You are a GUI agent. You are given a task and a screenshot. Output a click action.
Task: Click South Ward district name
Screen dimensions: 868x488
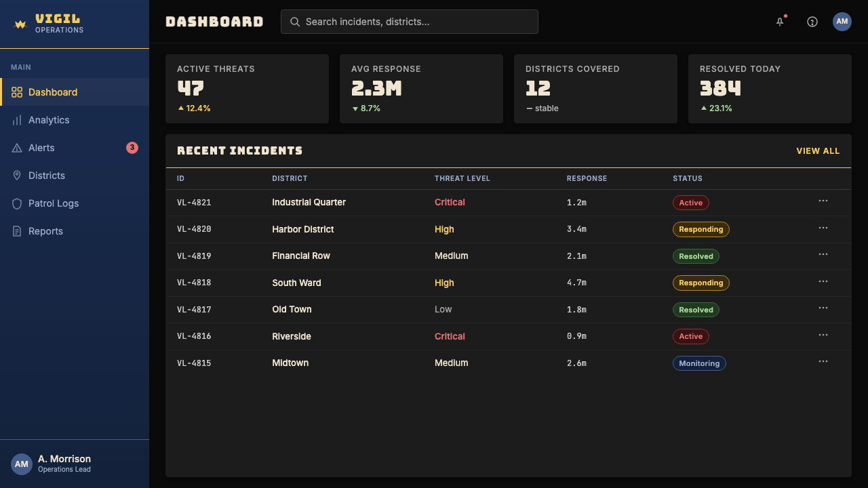tap(297, 283)
